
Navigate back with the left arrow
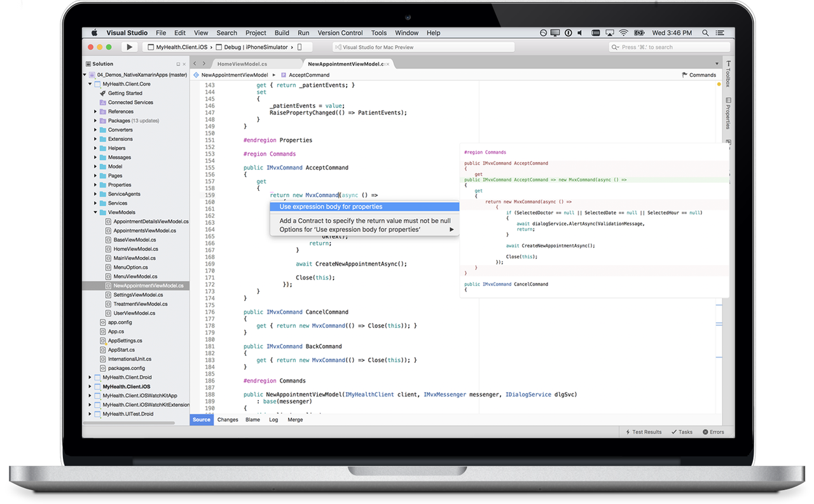(x=195, y=64)
